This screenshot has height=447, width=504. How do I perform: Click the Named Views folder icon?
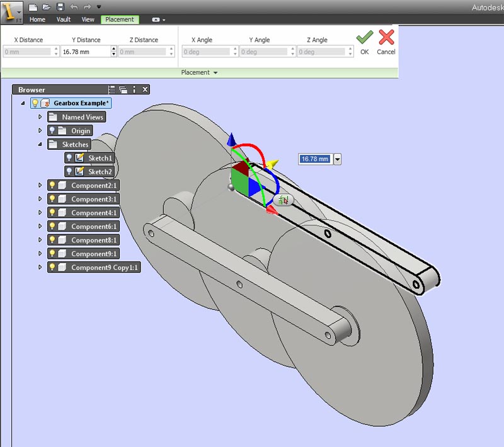tap(53, 116)
